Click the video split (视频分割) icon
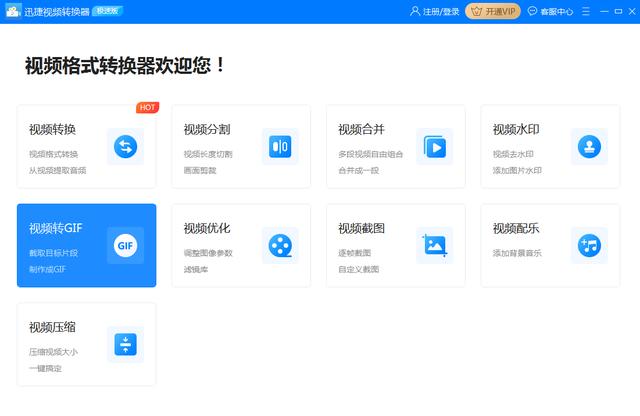This screenshot has width=640, height=416. point(279,147)
